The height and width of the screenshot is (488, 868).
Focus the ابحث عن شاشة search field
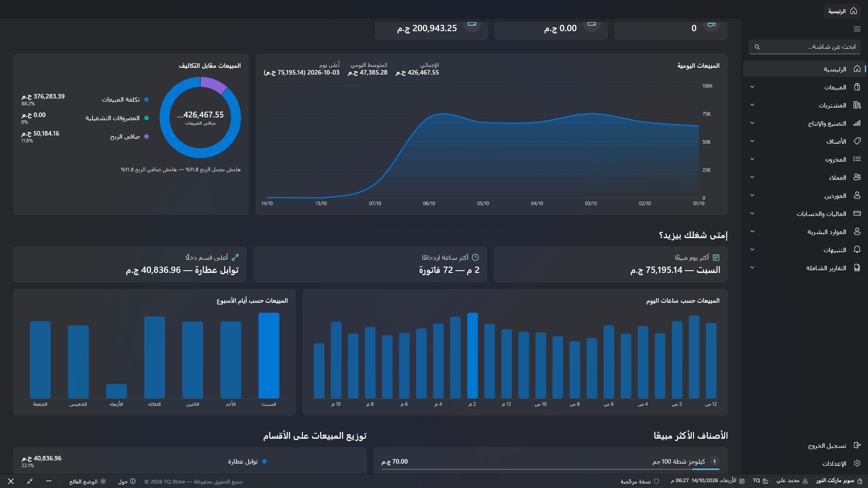tap(805, 47)
